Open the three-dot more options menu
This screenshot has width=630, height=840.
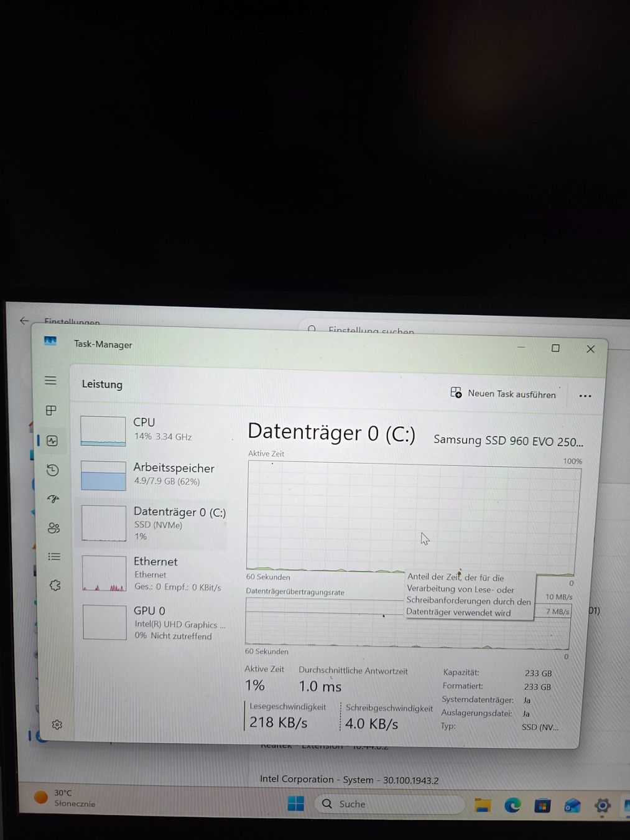pos(585,396)
